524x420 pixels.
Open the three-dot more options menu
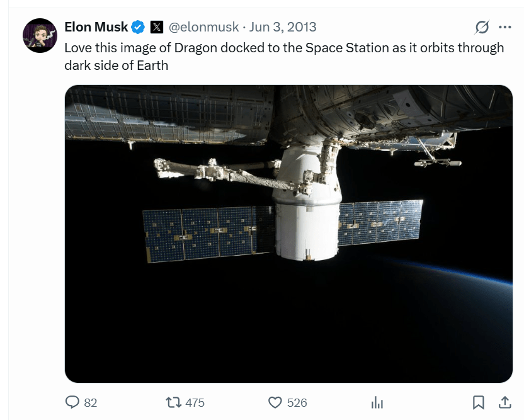coord(504,27)
